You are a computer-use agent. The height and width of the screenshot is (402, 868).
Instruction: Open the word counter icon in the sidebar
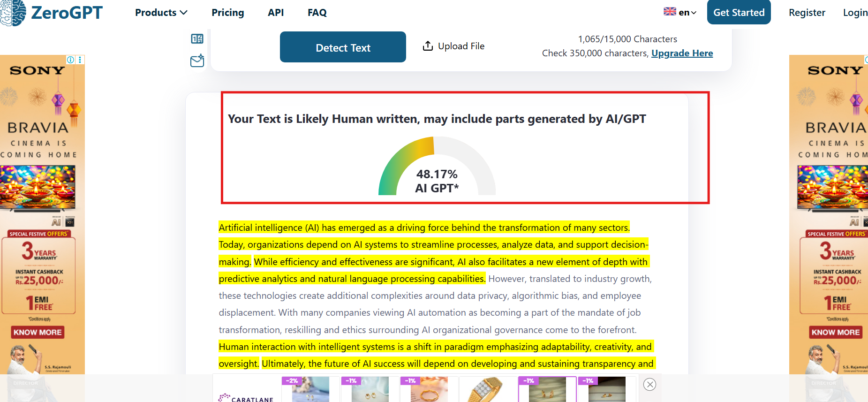[x=197, y=39]
